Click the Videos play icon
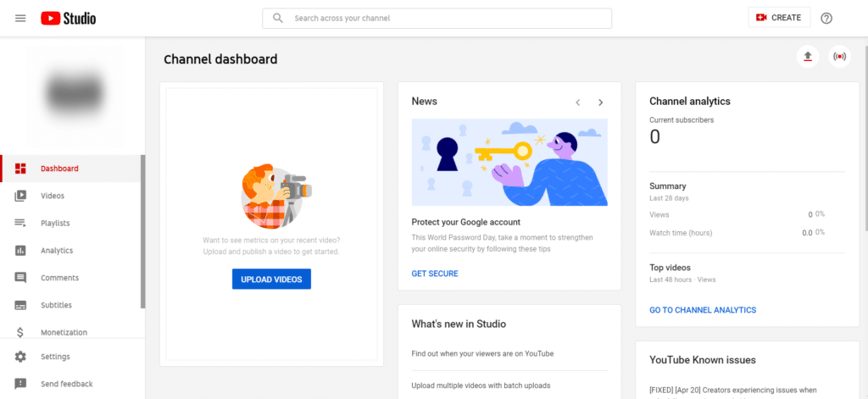The width and height of the screenshot is (868, 399). point(20,196)
